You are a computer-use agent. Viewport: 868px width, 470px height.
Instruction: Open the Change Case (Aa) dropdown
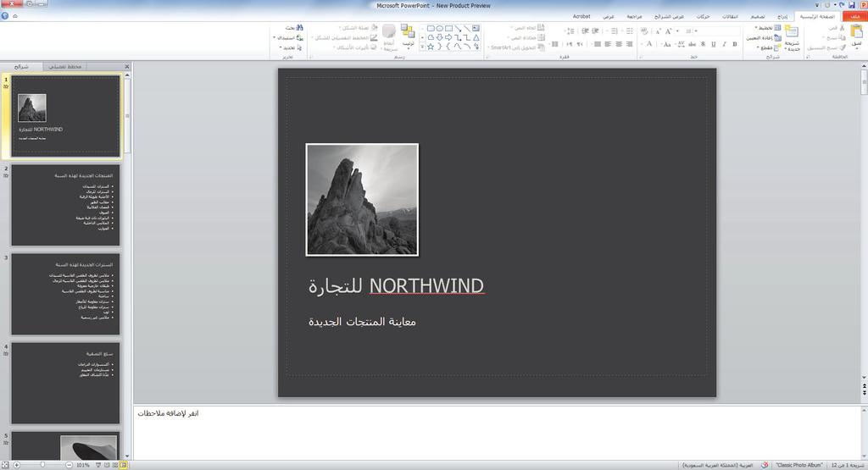point(665,44)
